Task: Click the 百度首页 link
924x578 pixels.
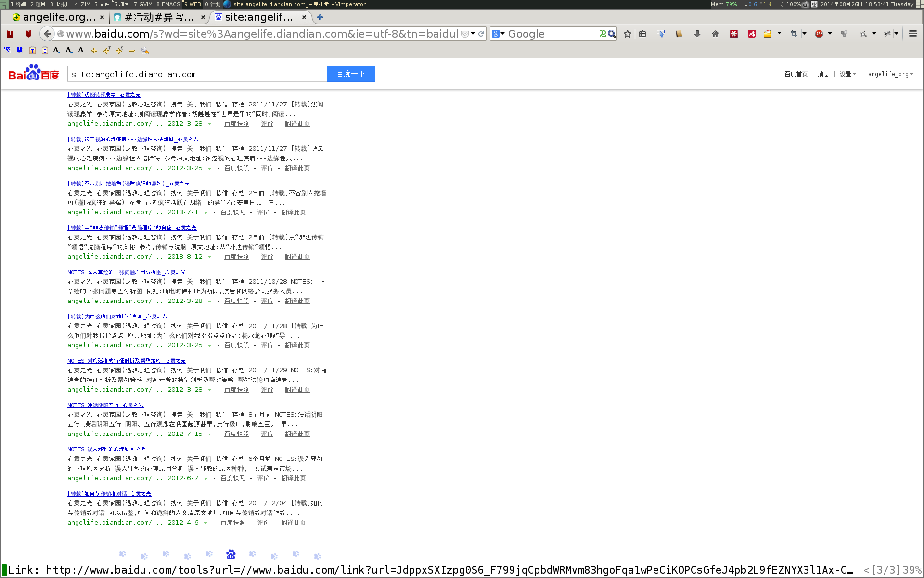Action: (796, 74)
